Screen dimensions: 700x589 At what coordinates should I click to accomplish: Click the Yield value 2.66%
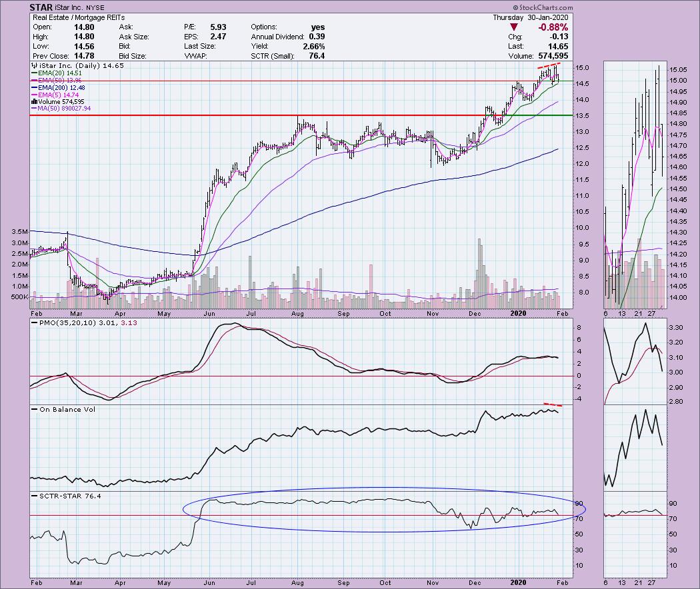click(x=314, y=47)
